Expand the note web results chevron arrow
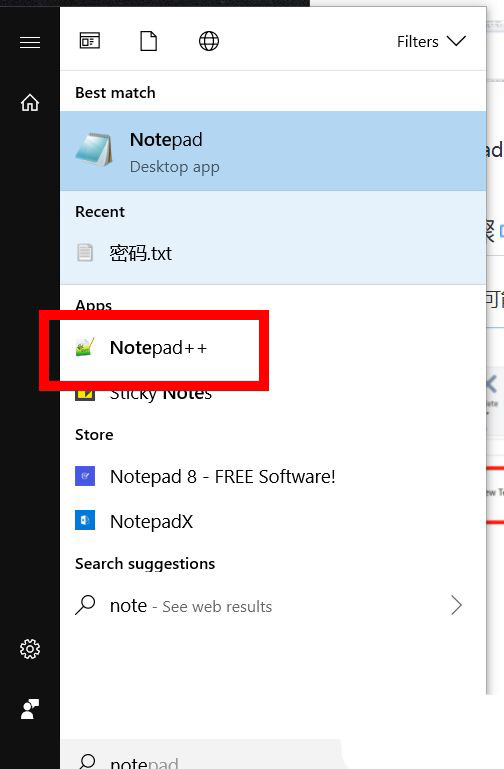504x769 pixels. click(x=456, y=606)
